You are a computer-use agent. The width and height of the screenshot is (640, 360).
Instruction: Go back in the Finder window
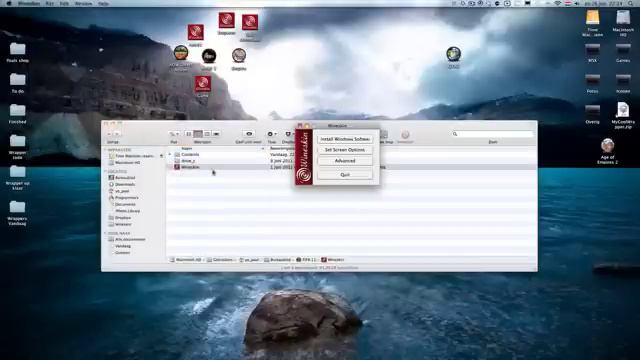pos(109,134)
